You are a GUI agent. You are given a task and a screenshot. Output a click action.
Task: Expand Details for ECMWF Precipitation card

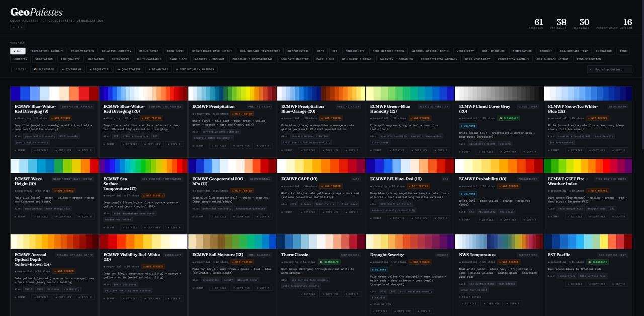point(219,146)
